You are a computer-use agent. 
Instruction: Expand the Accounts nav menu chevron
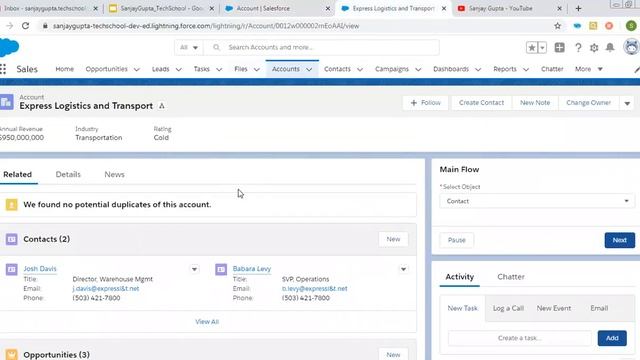[x=309, y=69]
